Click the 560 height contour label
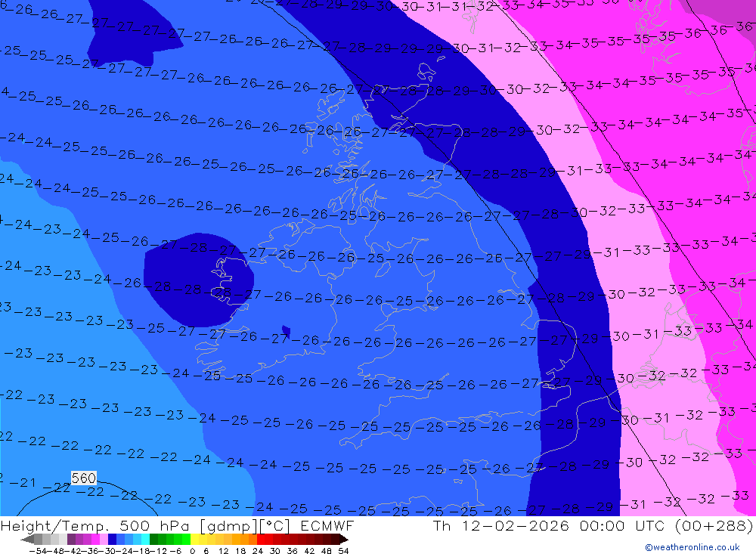756x554 pixels. [84, 478]
